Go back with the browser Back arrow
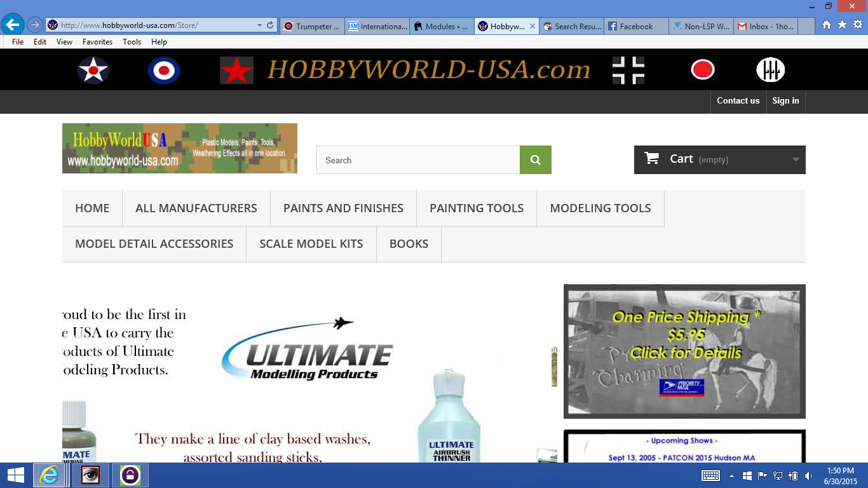The height and width of the screenshot is (488, 868). coord(13,25)
